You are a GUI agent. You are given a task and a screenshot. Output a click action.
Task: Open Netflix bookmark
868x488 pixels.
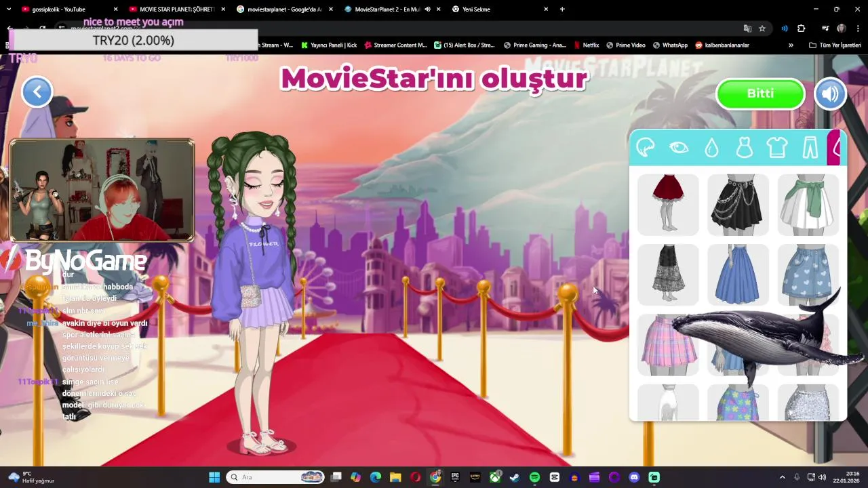(x=586, y=45)
